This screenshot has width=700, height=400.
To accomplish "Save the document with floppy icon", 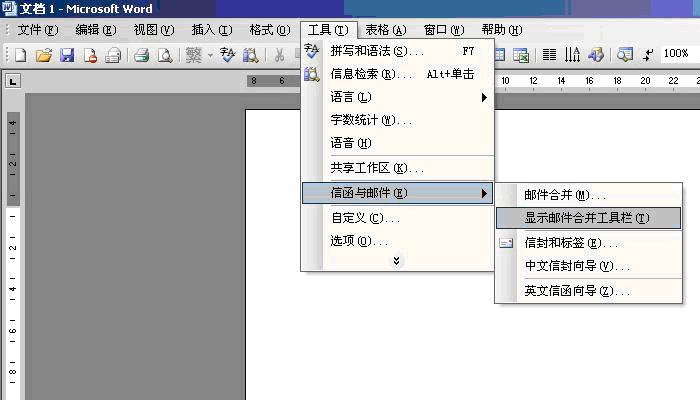I will click(67, 55).
